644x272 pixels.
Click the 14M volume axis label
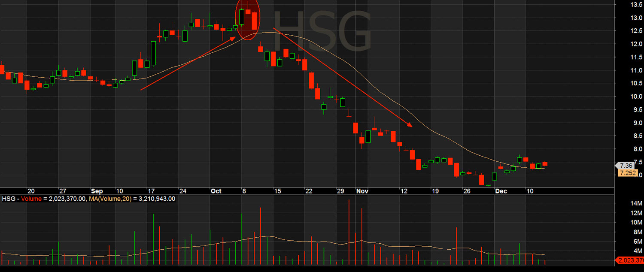[636, 203]
